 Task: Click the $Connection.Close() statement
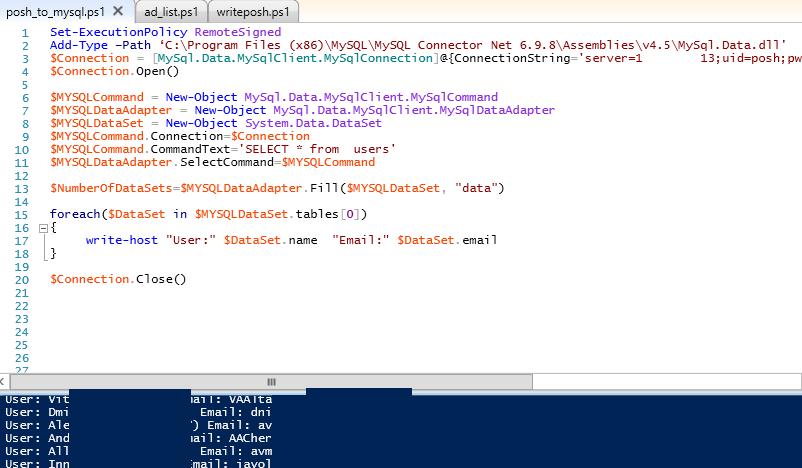point(118,279)
